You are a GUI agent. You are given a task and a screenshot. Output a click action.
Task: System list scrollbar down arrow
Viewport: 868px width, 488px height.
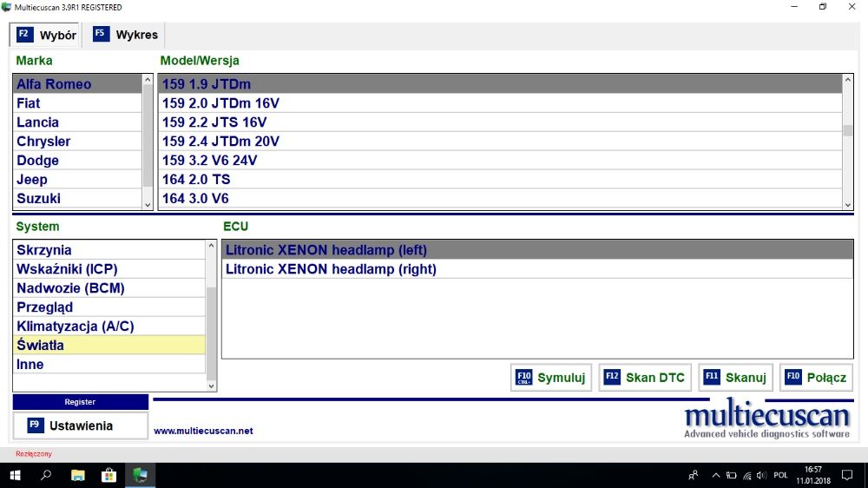(x=211, y=386)
